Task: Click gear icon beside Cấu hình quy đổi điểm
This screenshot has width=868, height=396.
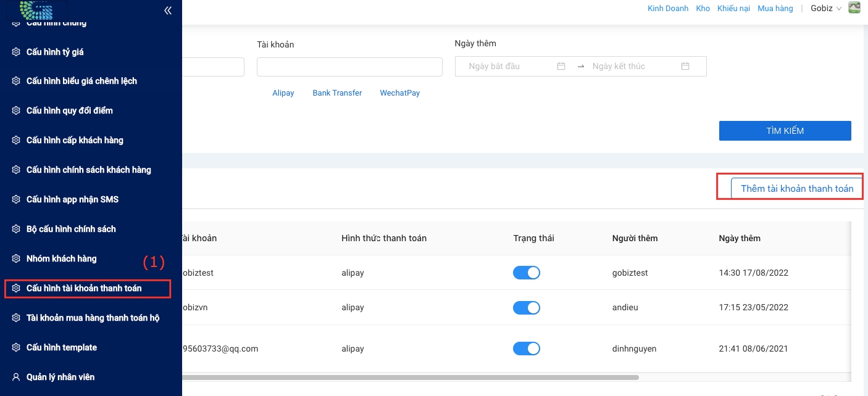Action: (x=16, y=111)
